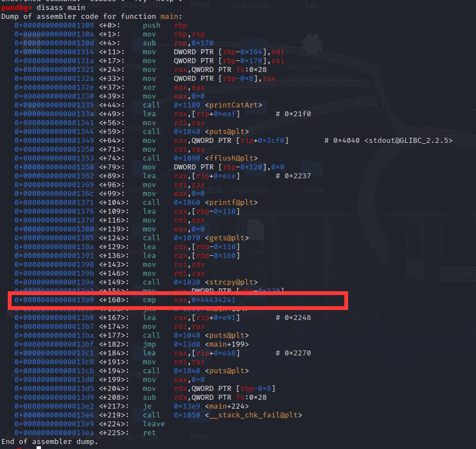
Task: Click the red pwndbg prompt
Action: pos(17,8)
